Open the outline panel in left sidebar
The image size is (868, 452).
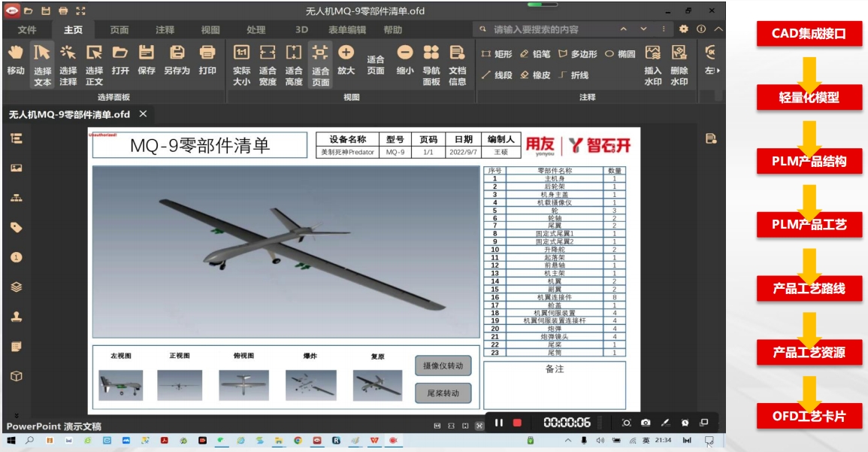[16, 138]
